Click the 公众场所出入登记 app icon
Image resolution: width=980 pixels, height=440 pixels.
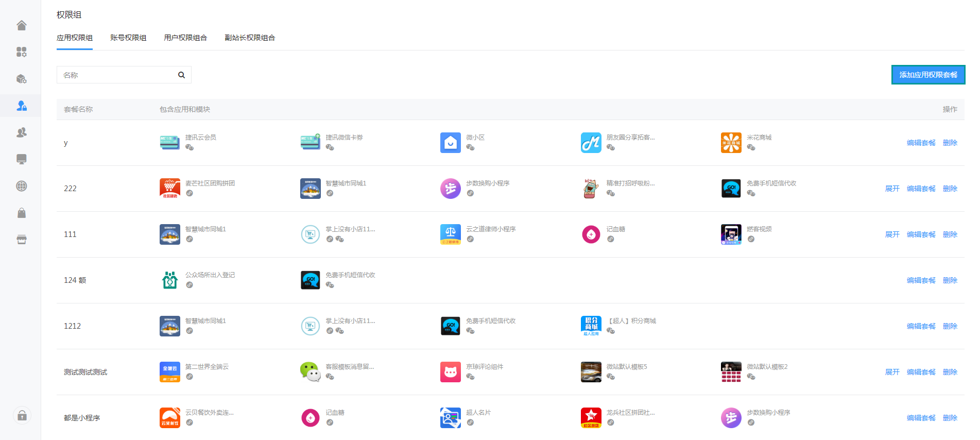pyautogui.click(x=170, y=280)
